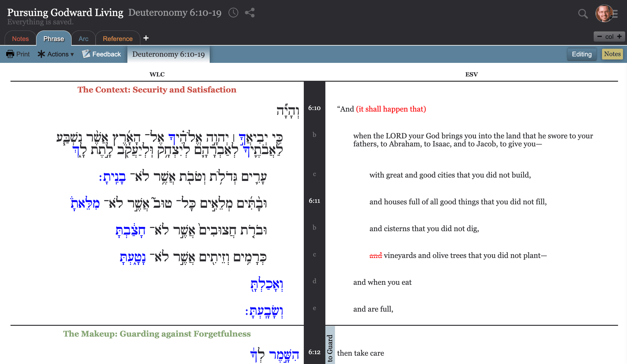Viewport: 627px width, 364px height.
Task: Click the share icon beside the passage
Action: pyautogui.click(x=250, y=13)
